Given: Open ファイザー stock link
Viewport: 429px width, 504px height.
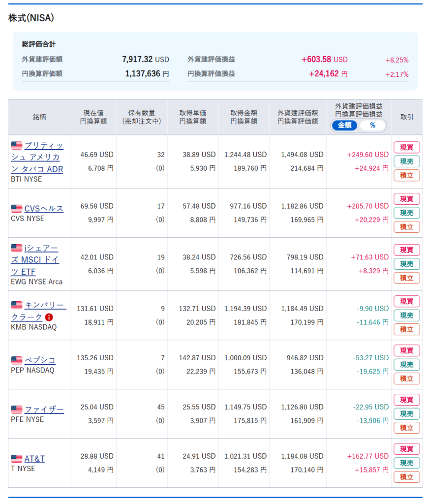Looking at the screenshot, I should [44, 409].
